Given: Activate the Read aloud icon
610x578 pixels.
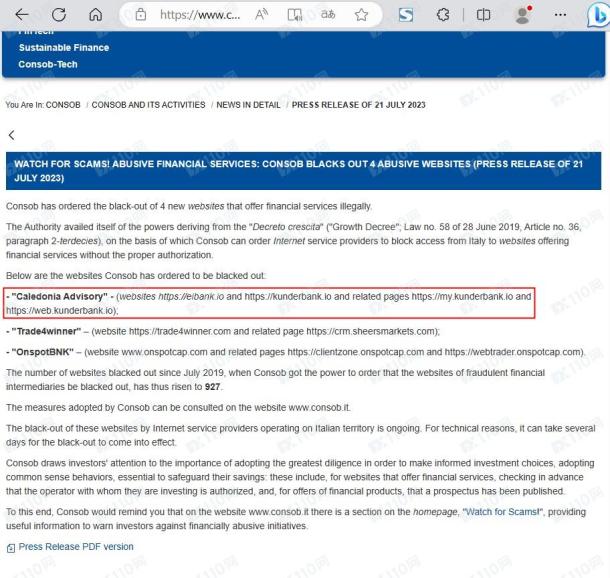Looking at the screenshot, I should tap(261, 15).
